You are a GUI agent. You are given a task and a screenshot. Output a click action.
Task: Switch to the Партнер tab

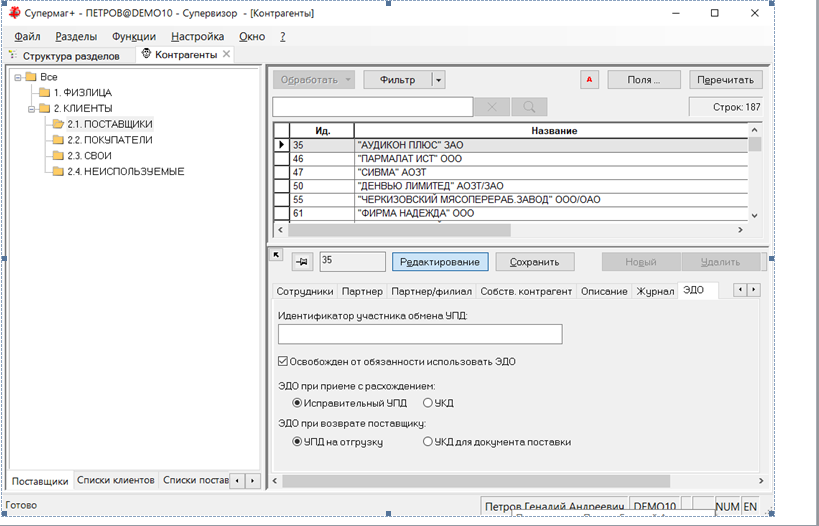362,291
